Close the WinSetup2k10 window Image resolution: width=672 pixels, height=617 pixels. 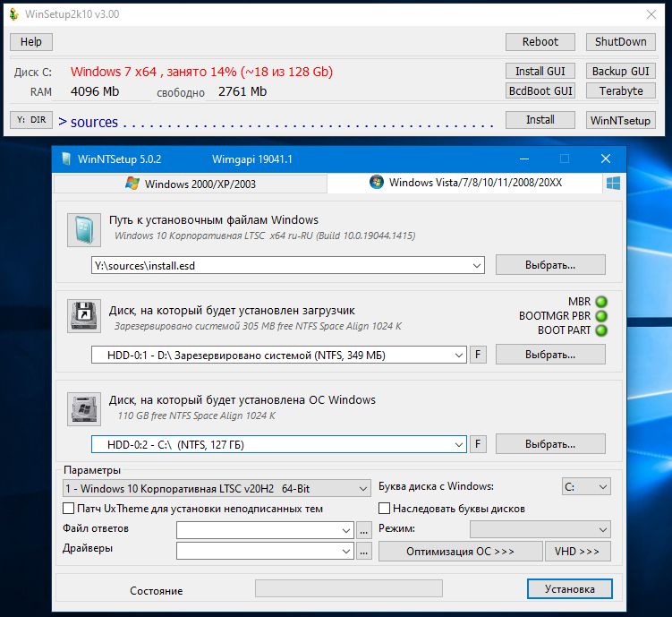pos(651,14)
